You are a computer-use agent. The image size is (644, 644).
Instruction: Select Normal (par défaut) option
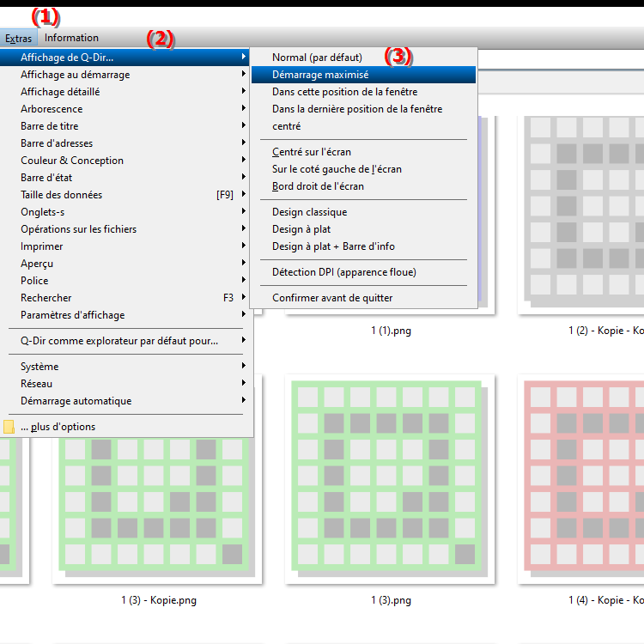[363, 58]
